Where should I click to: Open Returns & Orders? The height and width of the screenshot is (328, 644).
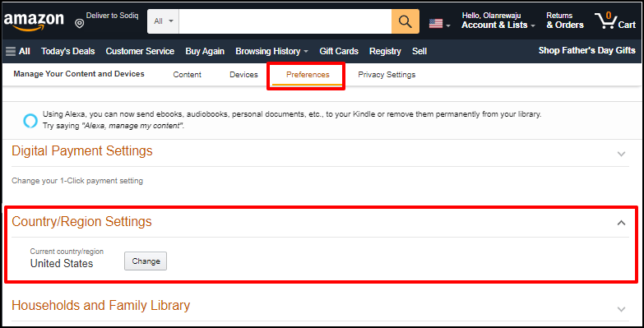(565, 21)
